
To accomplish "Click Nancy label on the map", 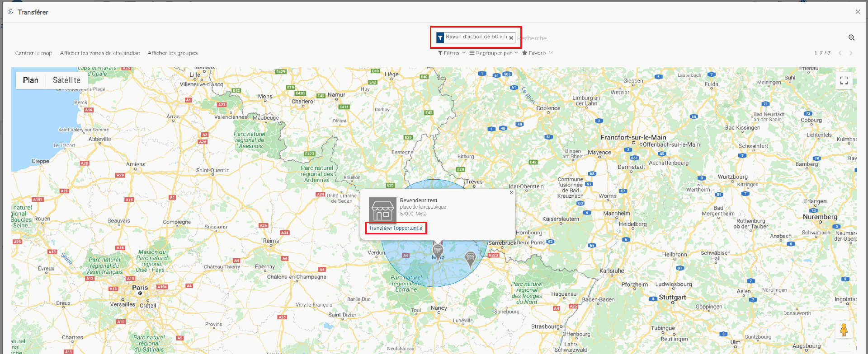I will [x=439, y=308].
